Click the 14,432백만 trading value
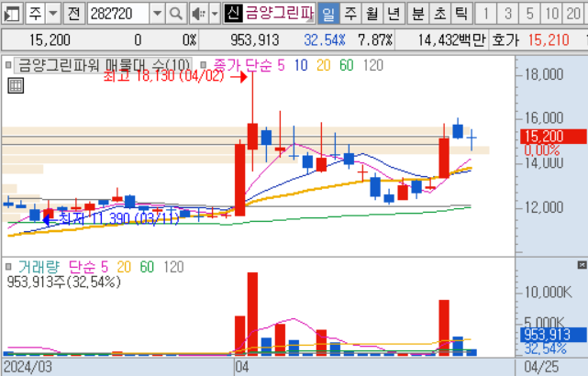Image resolution: width=588 pixels, height=376 pixels. [451, 39]
